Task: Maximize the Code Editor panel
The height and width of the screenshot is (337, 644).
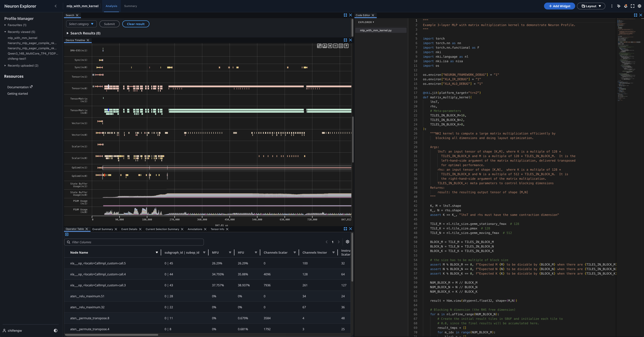Action: 635,15
